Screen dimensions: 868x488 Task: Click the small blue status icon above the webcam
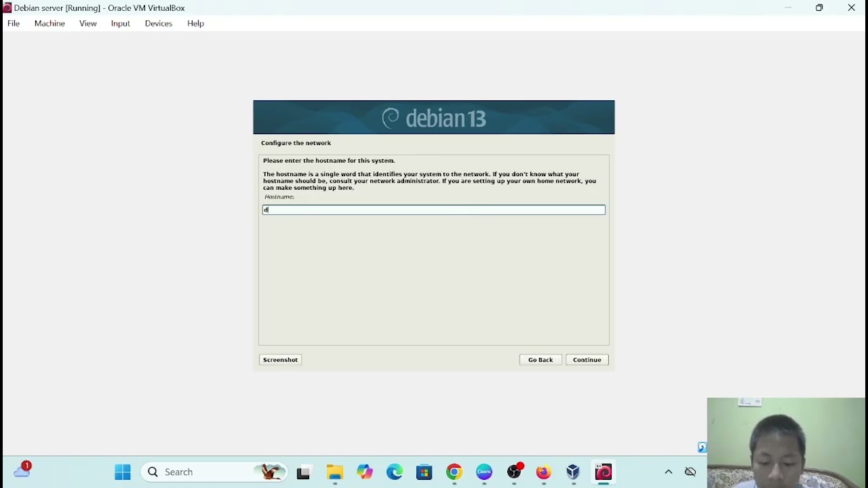702,447
